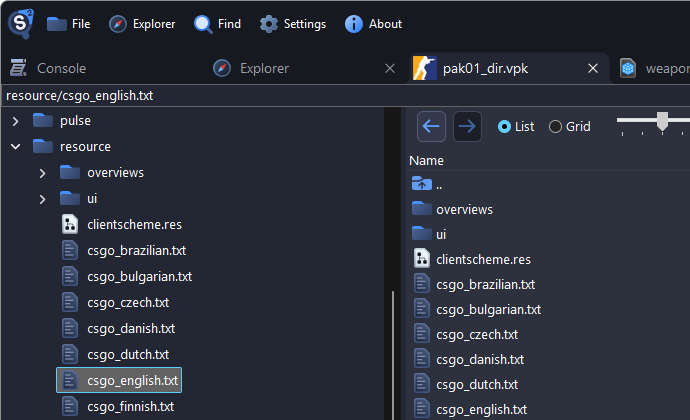The height and width of the screenshot is (420, 690).
Task: Select csgo_bulgarian.txt in the file list
Action: coord(477,309)
